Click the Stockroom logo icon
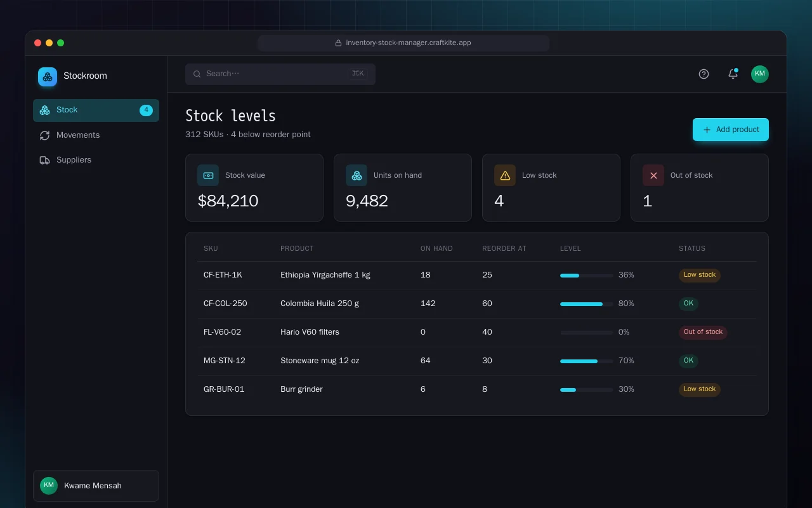The height and width of the screenshot is (508, 812). [x=48, y=77]
